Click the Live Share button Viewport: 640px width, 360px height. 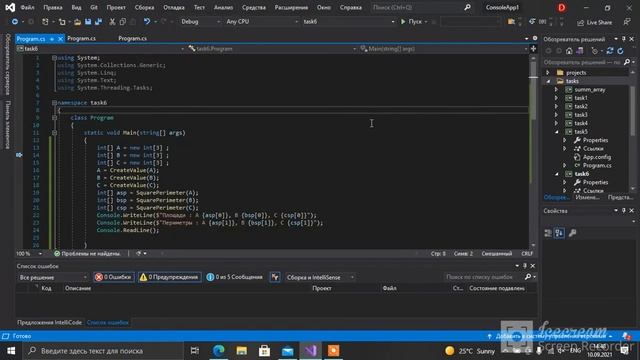(x=594, y=22)
